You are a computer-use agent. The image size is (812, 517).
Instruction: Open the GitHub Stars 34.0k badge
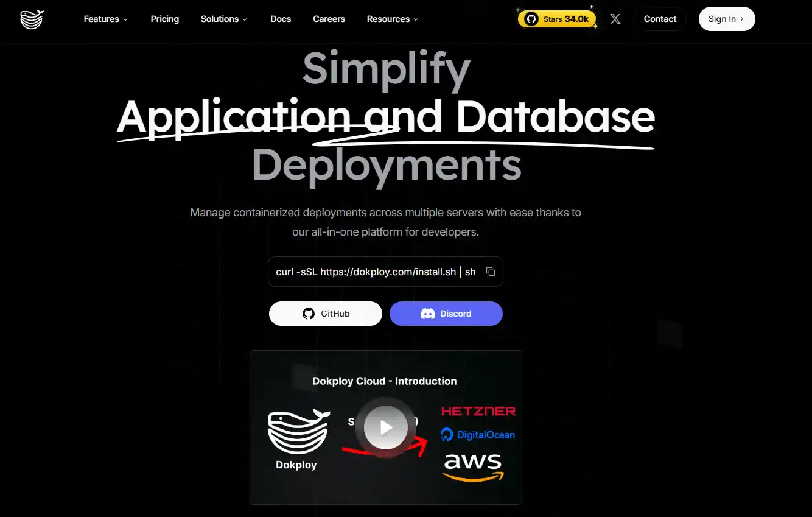click(x=557, y=19)
